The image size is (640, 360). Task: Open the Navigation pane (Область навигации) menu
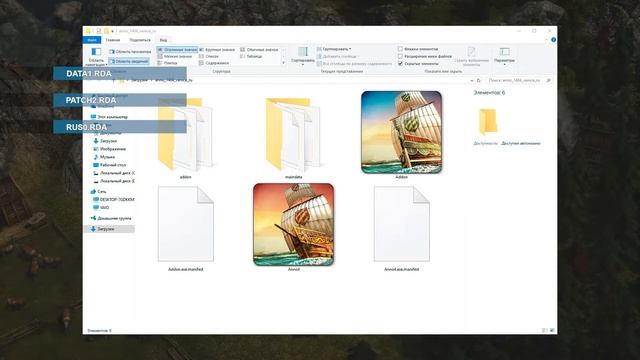(96, 56)
